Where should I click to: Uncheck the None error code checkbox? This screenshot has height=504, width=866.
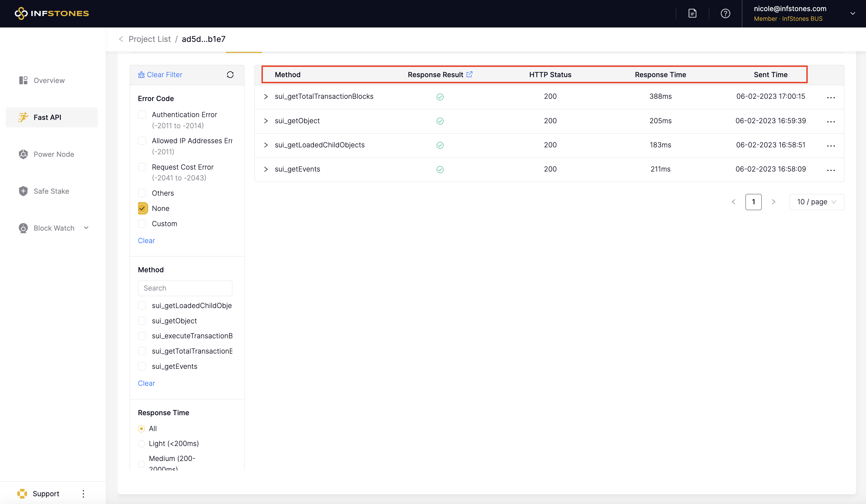tap(142, 208)
